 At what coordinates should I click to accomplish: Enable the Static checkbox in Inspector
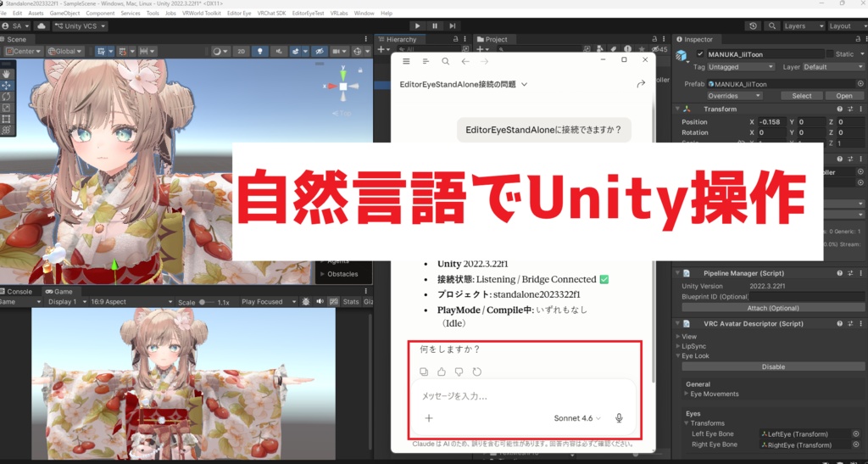point(829,54)
